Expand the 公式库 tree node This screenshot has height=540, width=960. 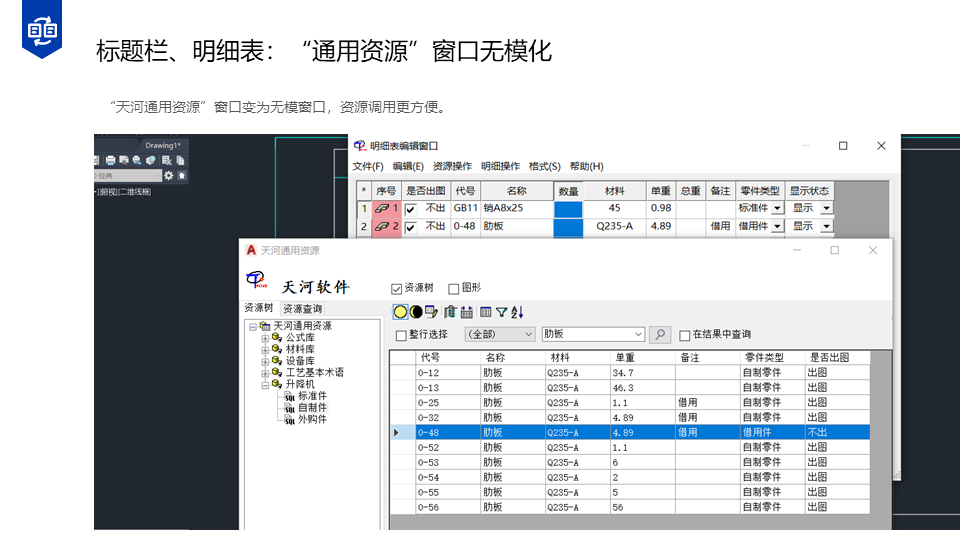coord(265,339)
